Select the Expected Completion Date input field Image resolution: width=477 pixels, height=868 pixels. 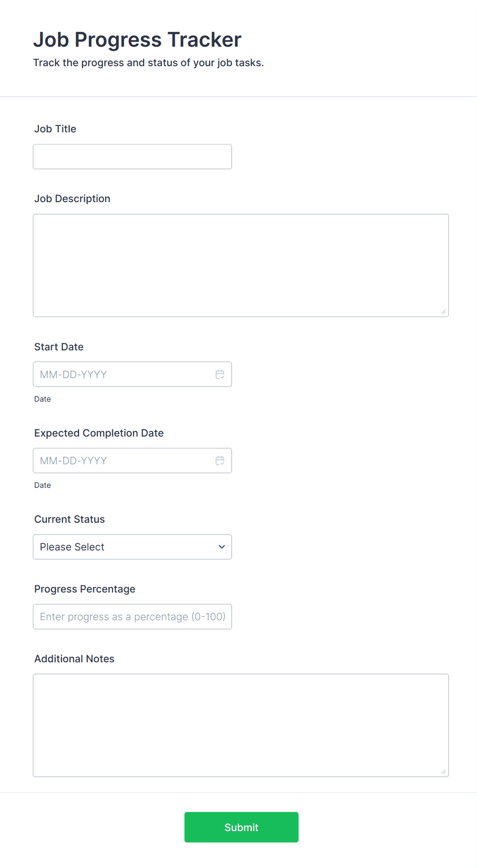tap(123, 461)
